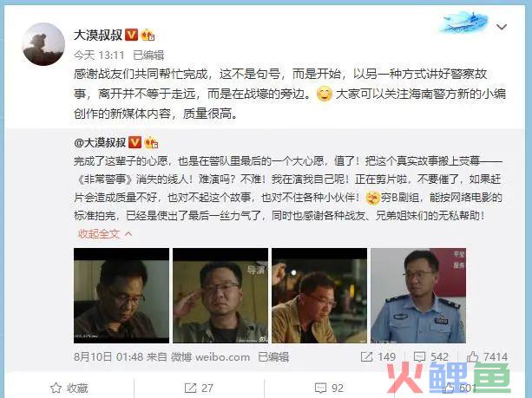
Task: Open the post options chevron menu
Action: tap(502, 27)
